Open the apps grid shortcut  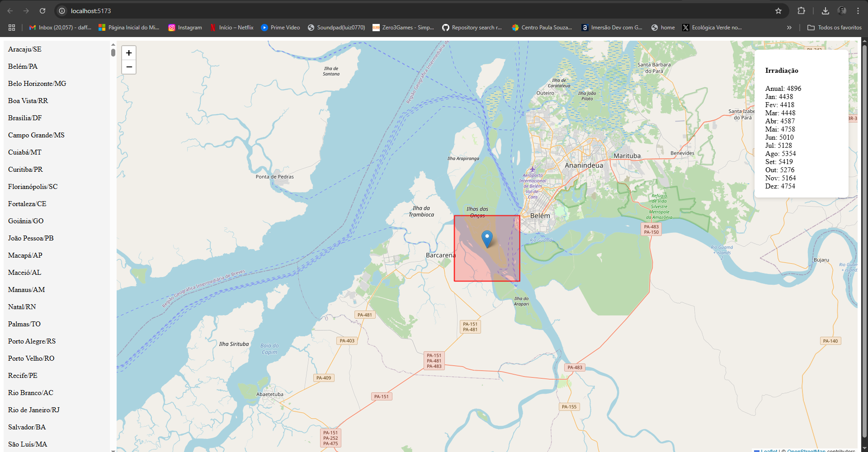[12, 28]
